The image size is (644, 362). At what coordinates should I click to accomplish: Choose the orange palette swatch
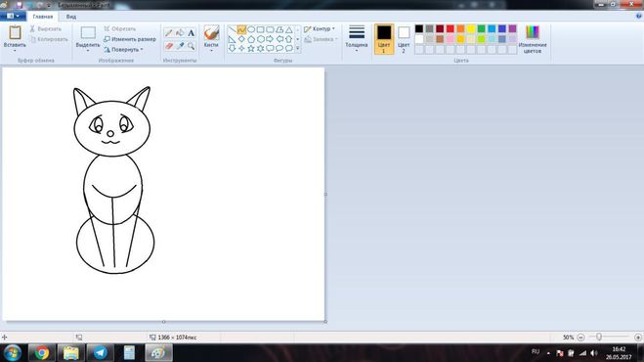click(460, 28)
